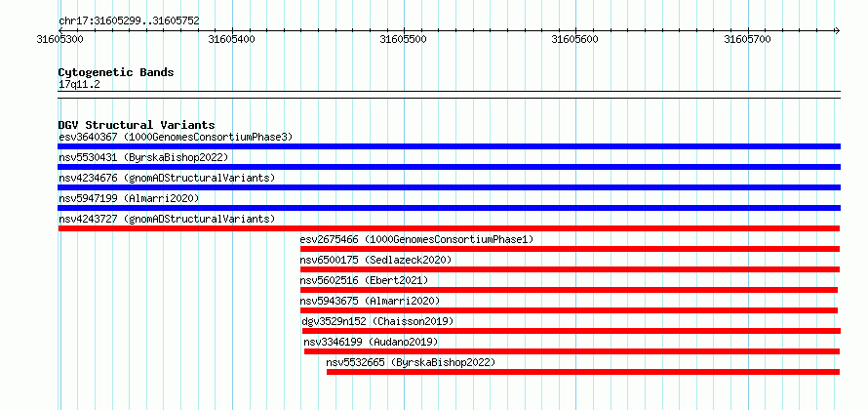Click the esv2675466 red variant bar

pyautogui.click(x=571, y=249)
